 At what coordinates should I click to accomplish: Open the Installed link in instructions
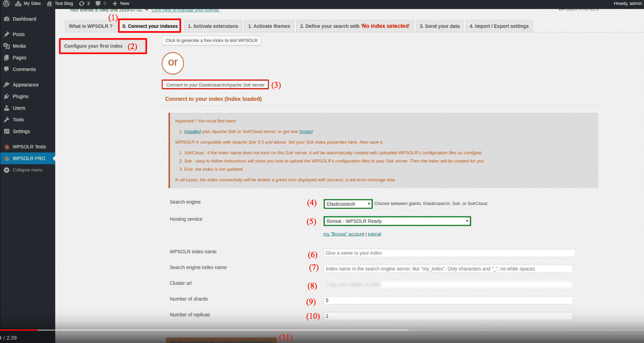pos(193,132)
